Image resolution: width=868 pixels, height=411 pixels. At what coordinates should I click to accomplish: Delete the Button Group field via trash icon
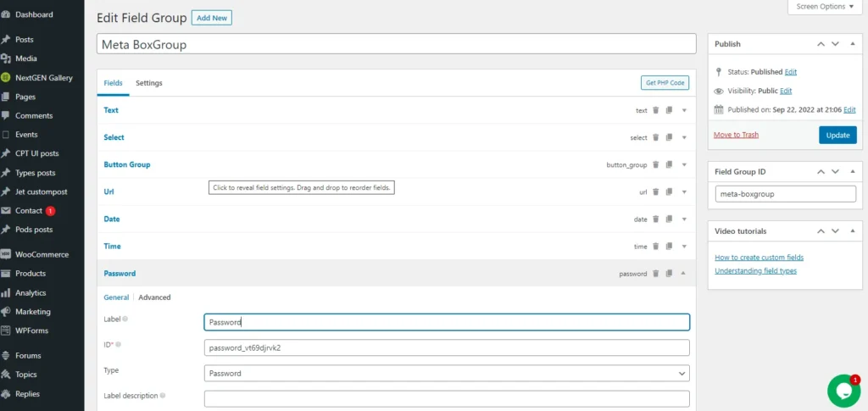pyautogui.click(x=655, y=164)
